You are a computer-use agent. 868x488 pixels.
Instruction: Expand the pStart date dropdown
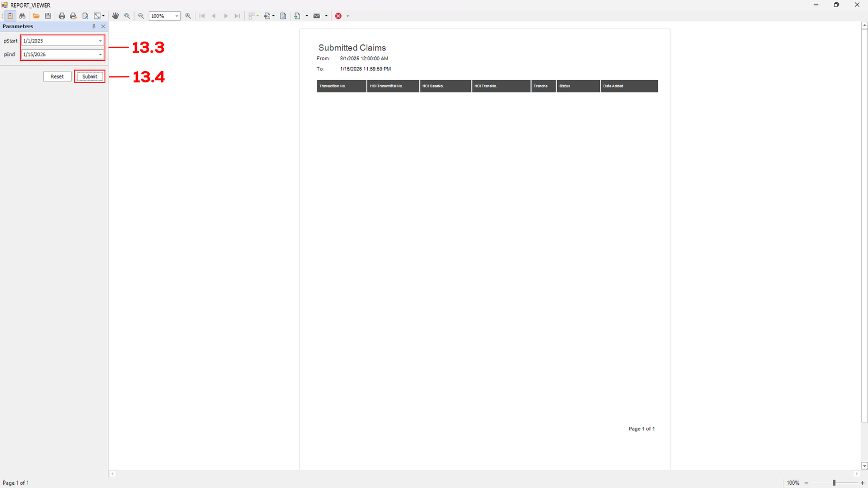pos(100,41)
